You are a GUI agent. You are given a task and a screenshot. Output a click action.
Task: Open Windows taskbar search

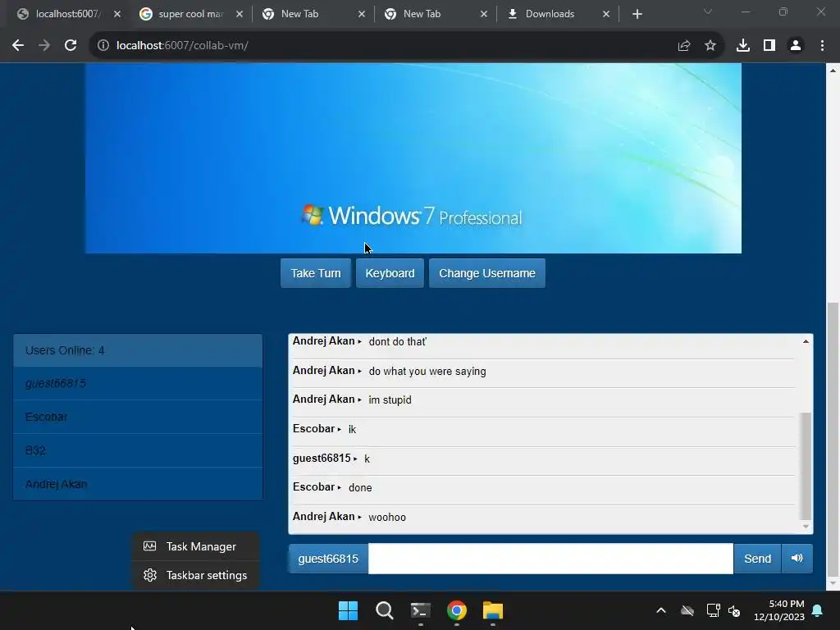pos(384,610)
